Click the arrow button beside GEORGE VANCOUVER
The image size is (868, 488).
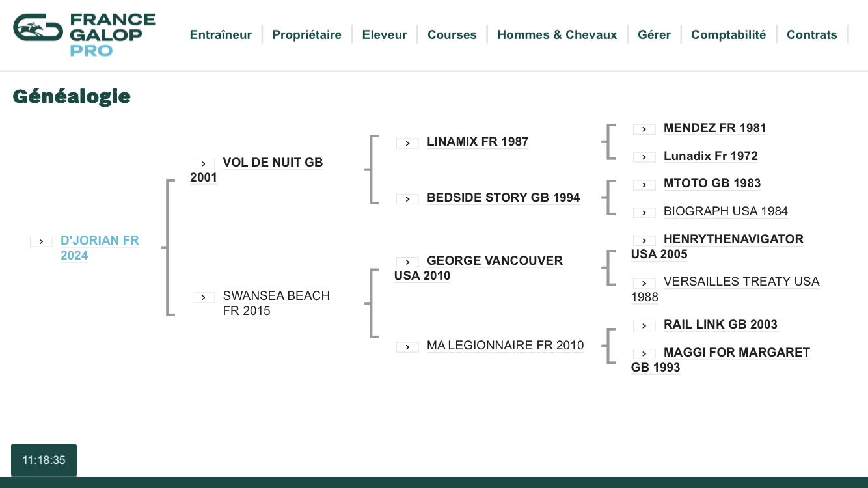(x=407, y=262)
